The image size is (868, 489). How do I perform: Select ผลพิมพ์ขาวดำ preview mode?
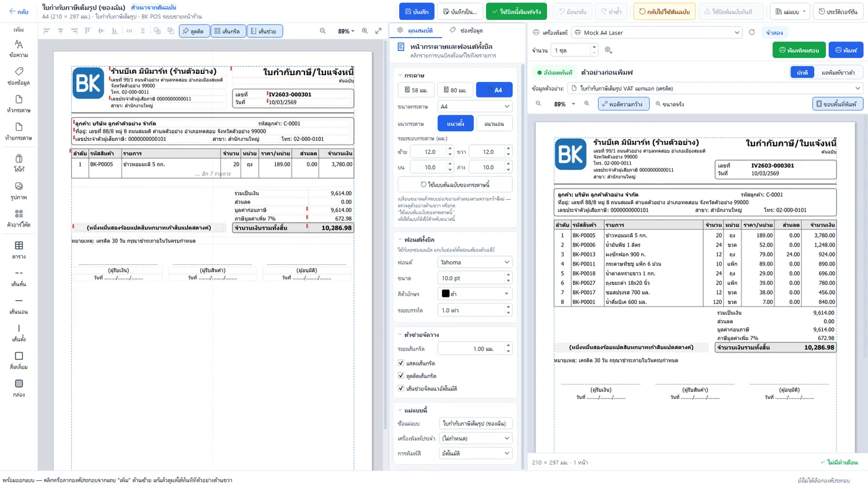[x=838, y=73]
